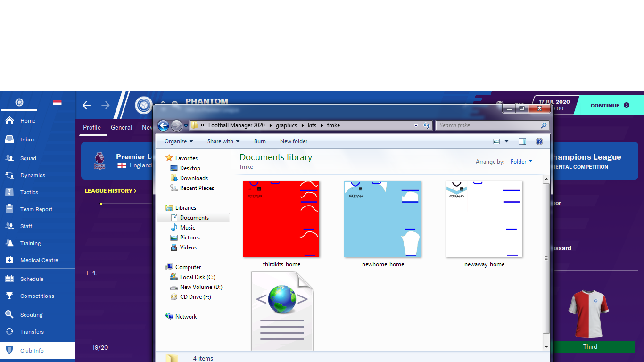Image resolution: width=644 pixels, height=362 pixels.
Task: Open Staff in Football Manager sidebar
Action: tap(38, 226)
